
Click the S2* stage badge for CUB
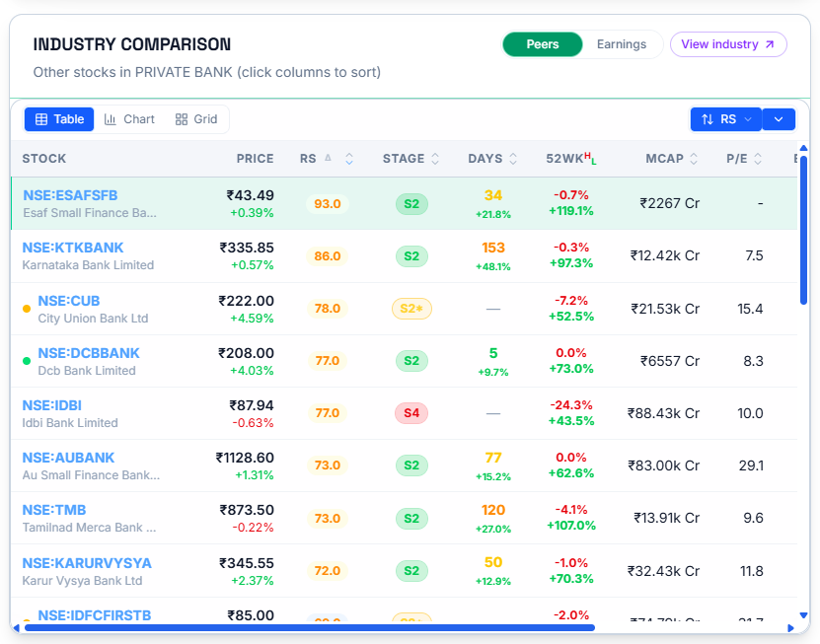click(411, 309)
